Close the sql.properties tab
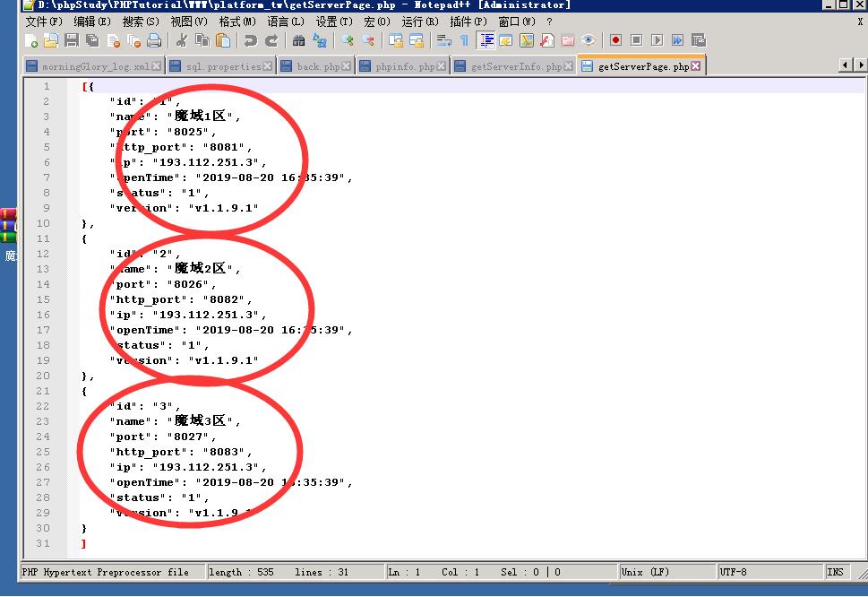The width and height of the screenshot is (868, 597). pyautogui.click(x=267, y=66)
